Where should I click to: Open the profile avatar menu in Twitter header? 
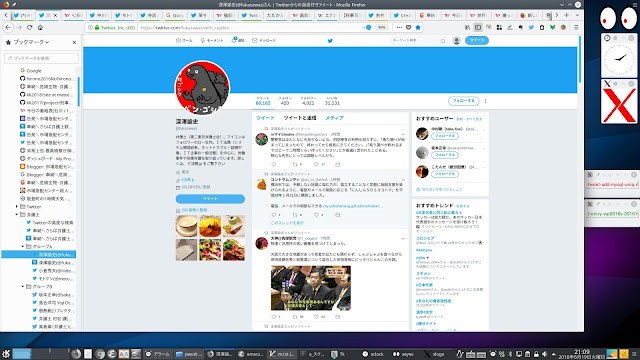coord(456,40)
